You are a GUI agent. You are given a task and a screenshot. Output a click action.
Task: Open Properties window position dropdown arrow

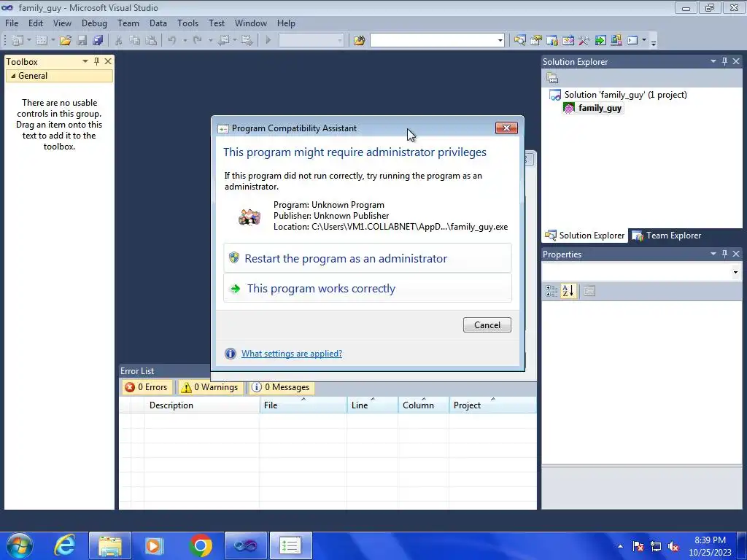click(713, 254)
